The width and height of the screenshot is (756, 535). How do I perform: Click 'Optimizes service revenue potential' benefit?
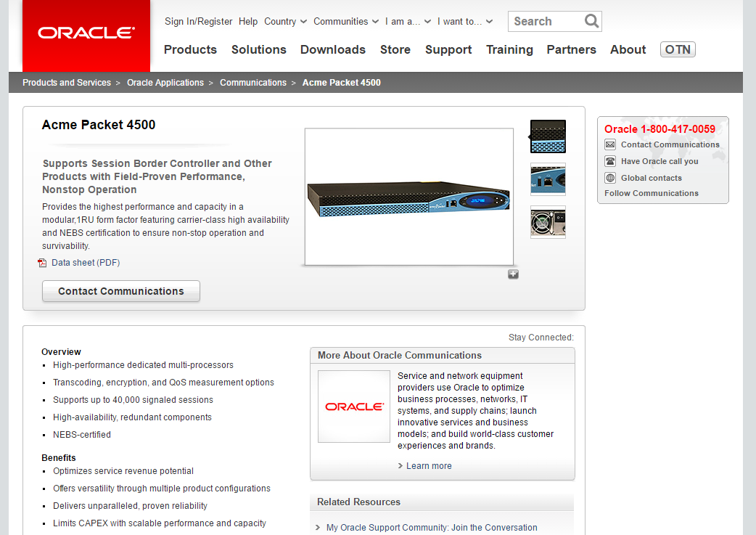[123, 471]
